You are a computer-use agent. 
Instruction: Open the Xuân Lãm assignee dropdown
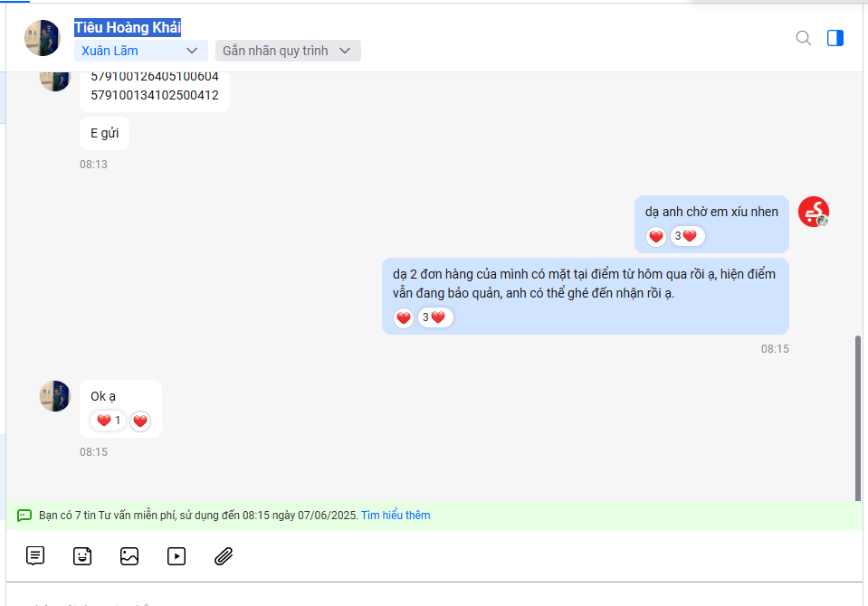click(x=140, y=51)
